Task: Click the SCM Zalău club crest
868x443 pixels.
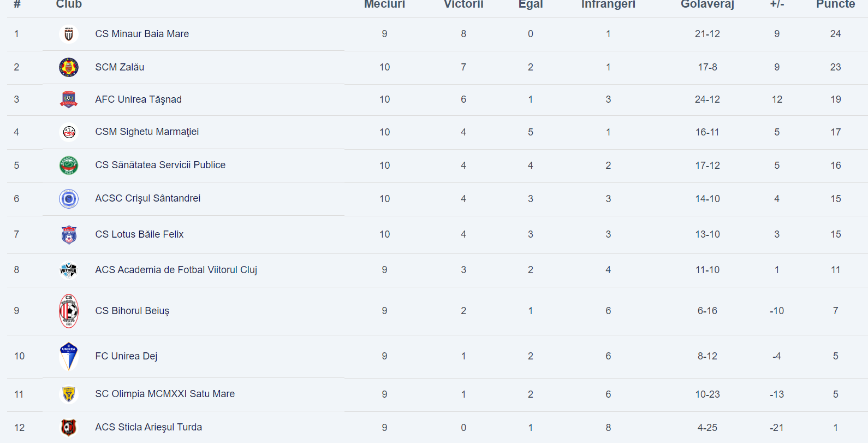Action: [x=69, y=67]
